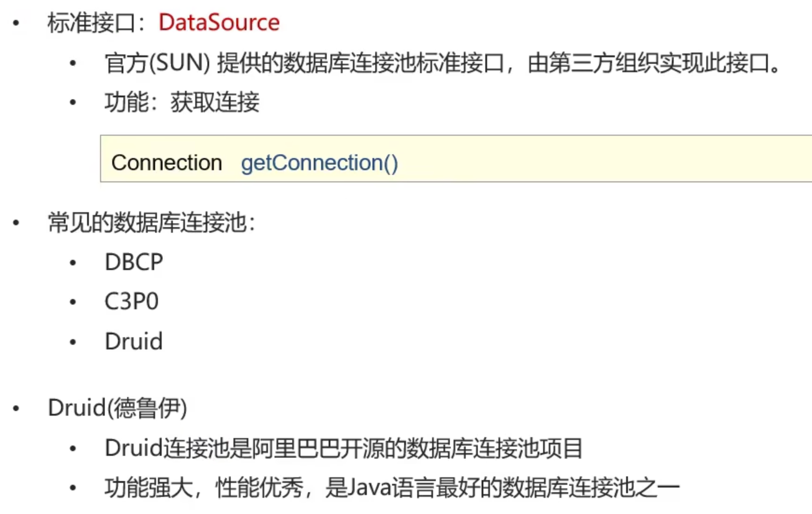Click bullet point beside 标准接口
Image resolution: width=812 pixels, height=514 pixels.
[17, 24]
